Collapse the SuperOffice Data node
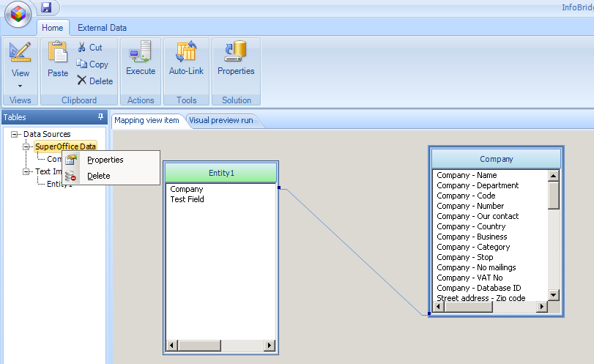The image size is (594, 364). 26,146
